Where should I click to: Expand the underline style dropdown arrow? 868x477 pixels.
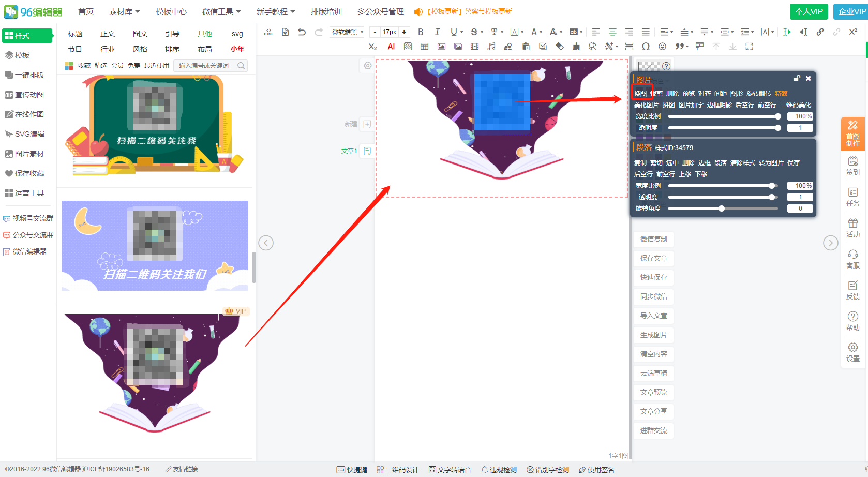461,32
